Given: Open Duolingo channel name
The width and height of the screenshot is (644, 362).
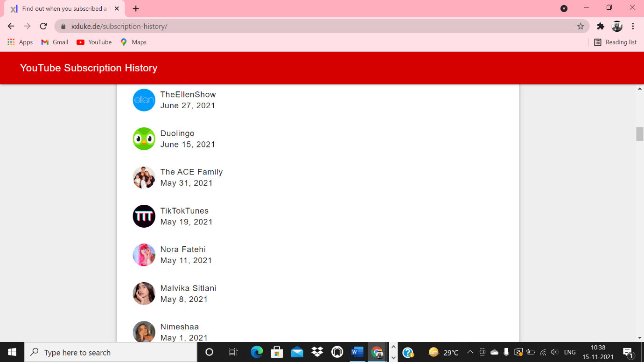Looking at the screenshot, I should (x=177, y=133).
